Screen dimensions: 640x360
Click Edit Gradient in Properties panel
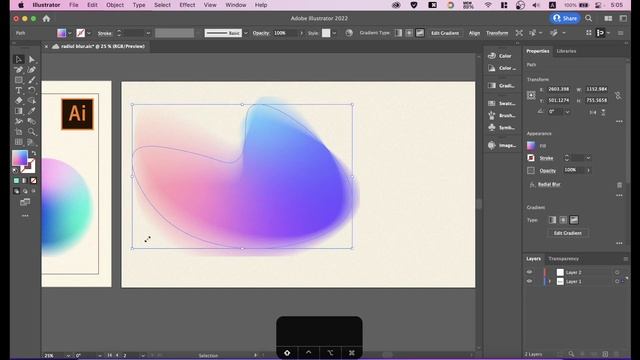click(567, 233)
